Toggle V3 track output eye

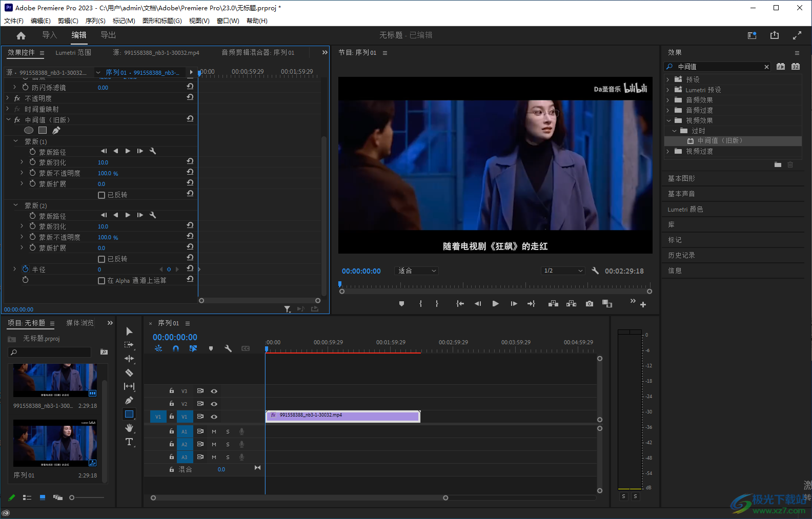click(214, 391)
